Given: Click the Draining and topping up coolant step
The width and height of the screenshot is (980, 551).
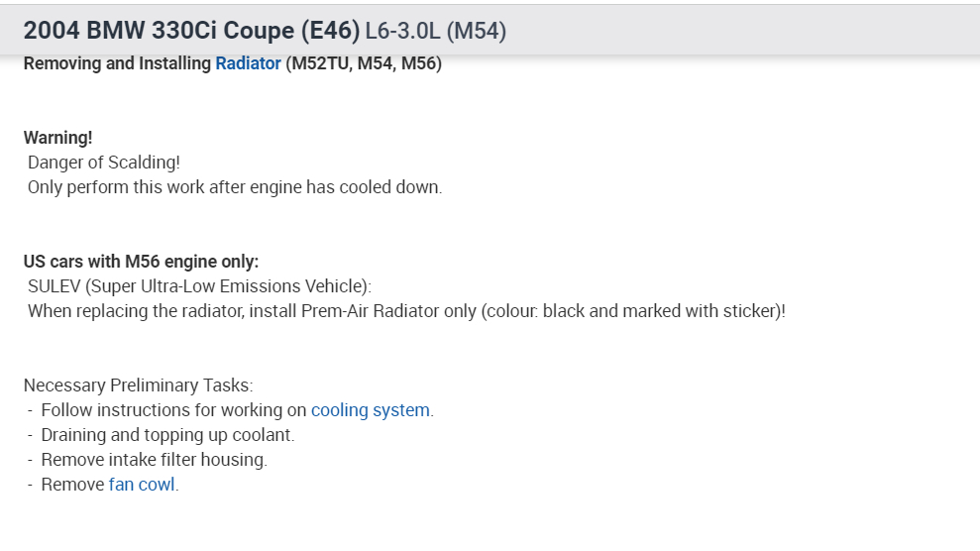Looking at the screenshot, I should coord(167,435).
